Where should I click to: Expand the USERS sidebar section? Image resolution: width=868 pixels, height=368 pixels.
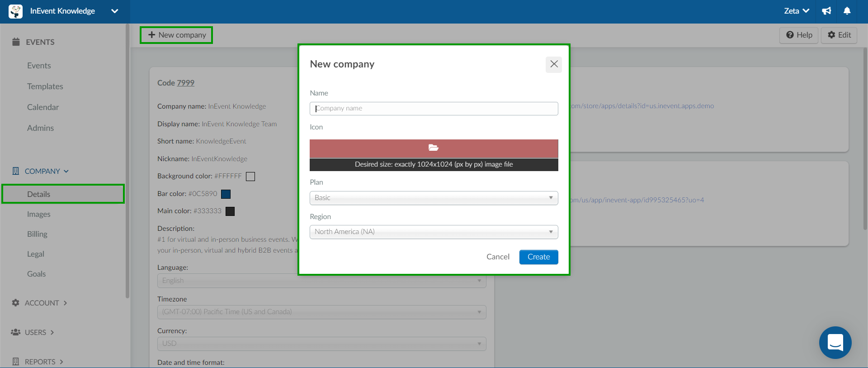tap(40, 332)
